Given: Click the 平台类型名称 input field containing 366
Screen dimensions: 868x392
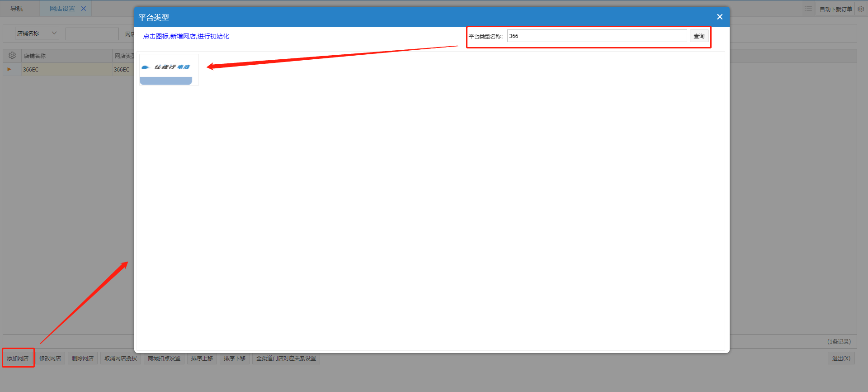Looking at the screenshot, I should (597, 36).
